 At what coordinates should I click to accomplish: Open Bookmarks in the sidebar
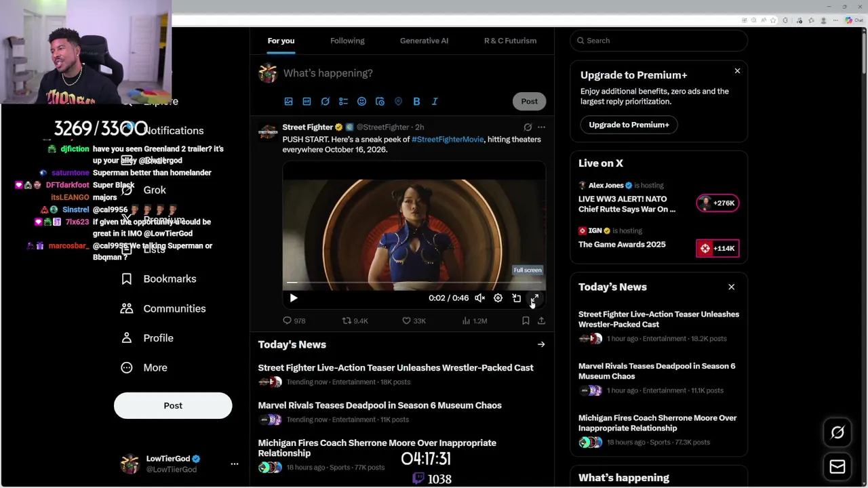pos(159,279)
